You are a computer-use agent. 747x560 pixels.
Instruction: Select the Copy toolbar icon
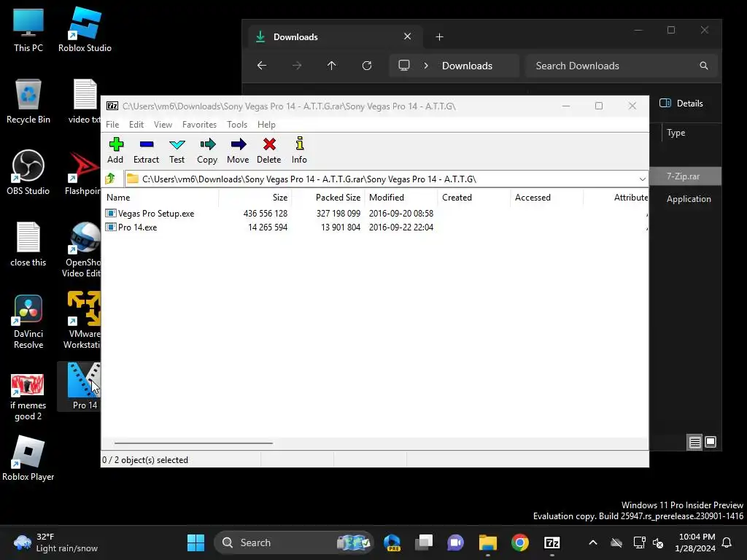207,150
